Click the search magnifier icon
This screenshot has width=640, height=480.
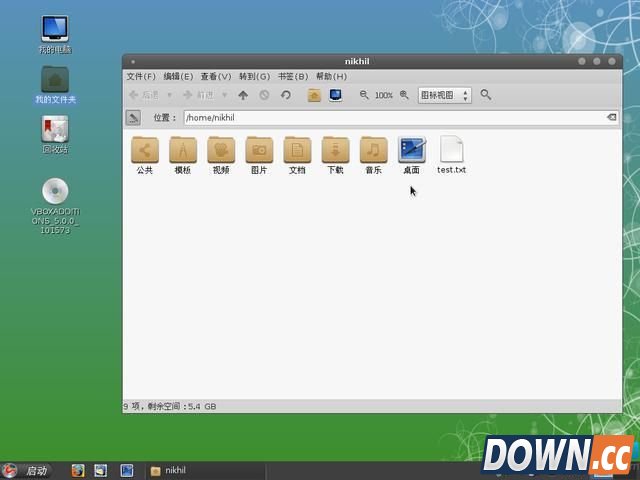pos(486,95)
